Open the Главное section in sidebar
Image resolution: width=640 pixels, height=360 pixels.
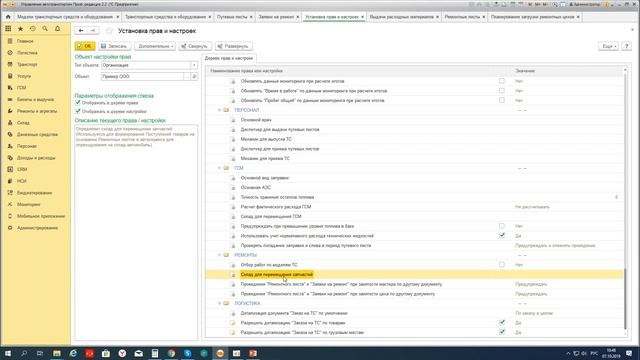click(25, 41)
